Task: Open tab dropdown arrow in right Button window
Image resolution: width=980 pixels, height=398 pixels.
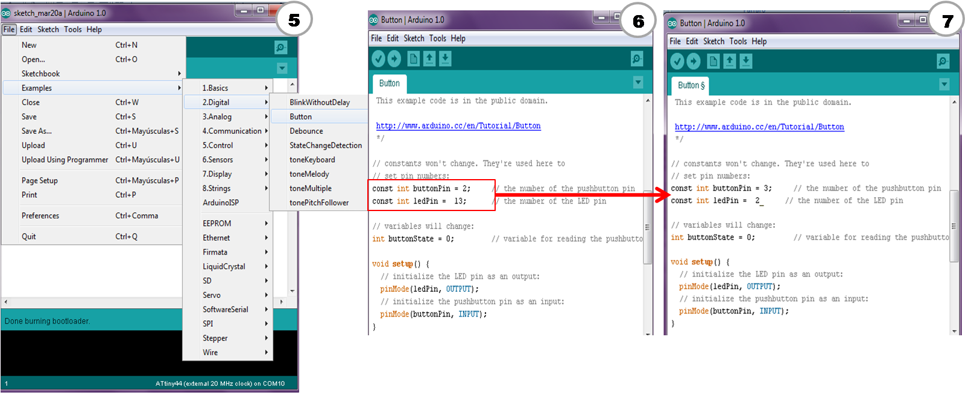Action: (x=944, y=84)
